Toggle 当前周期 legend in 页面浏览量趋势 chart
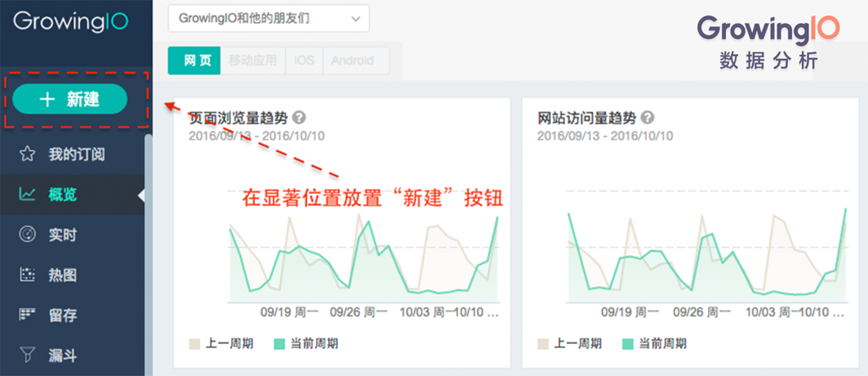This screenshot has width=868, height=376. pyautogui.click(x=306, y=343)
